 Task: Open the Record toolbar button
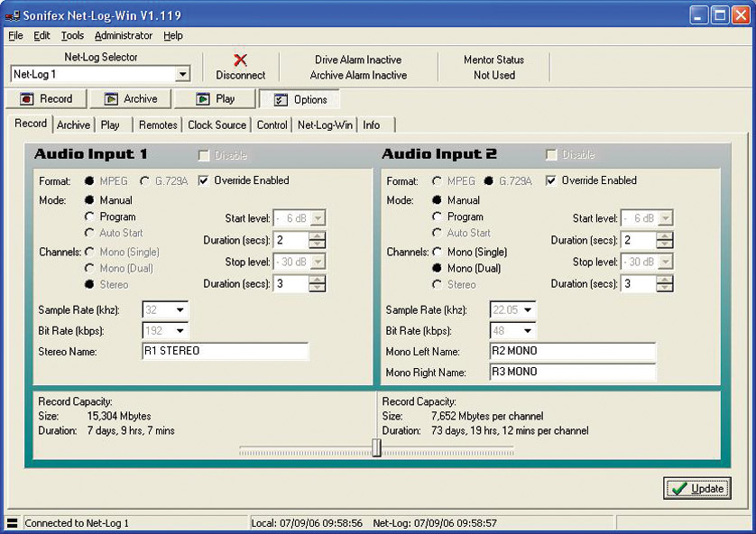pyautogui.click(x=46, y=99)
